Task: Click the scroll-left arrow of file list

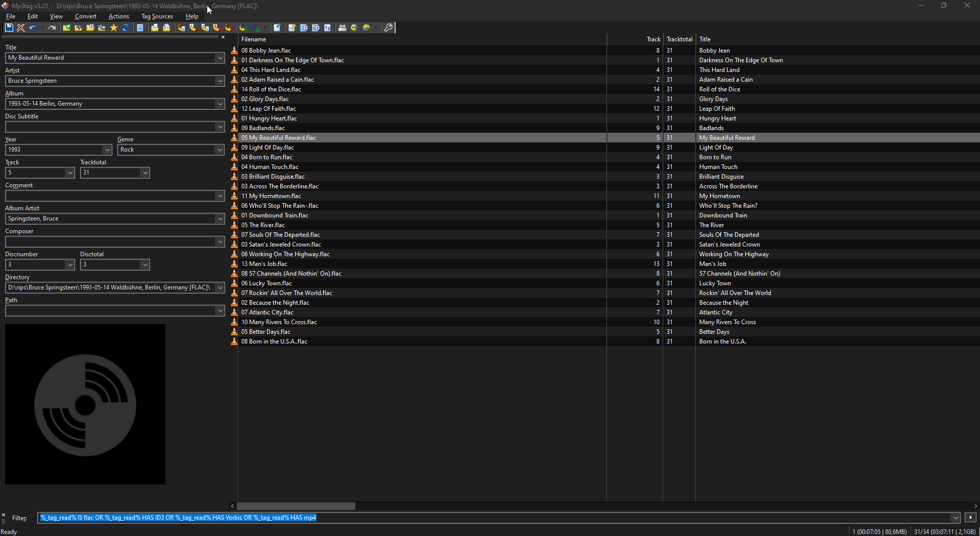Action: coord(233,506)
